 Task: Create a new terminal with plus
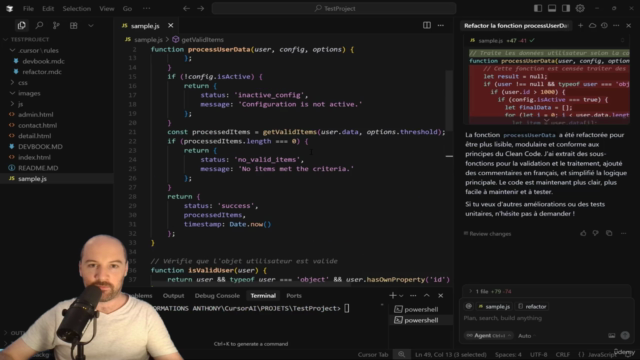click(x=393, y=296)
